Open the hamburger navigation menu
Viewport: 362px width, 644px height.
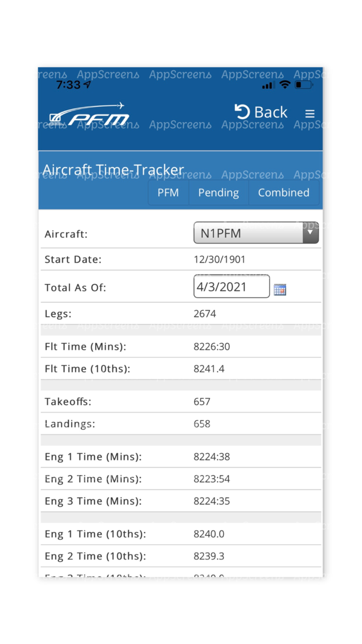[310, 113]
